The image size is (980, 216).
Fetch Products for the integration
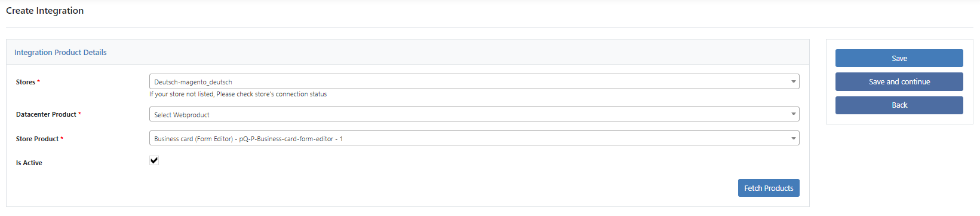tap(769, 188)
